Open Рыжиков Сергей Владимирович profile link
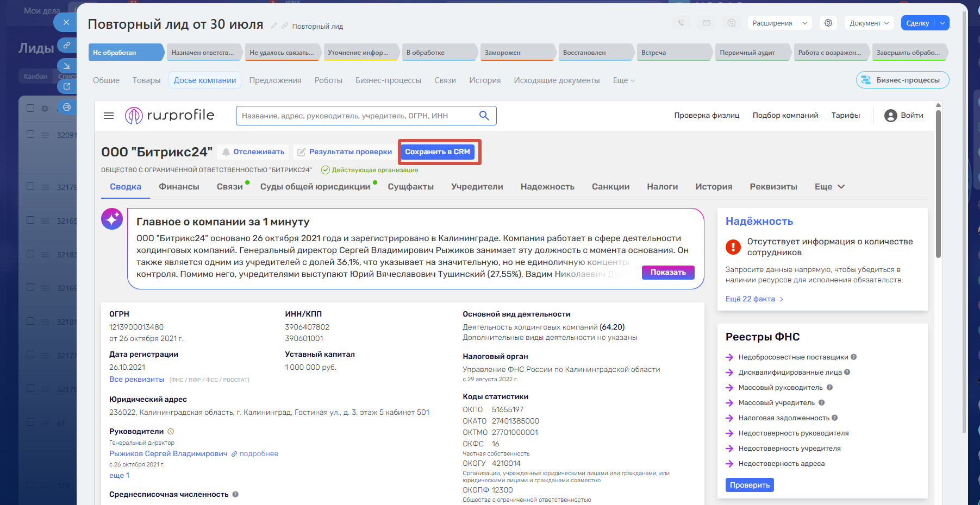Viewport: 980px width, 505px height. click(x=168, y=454)
